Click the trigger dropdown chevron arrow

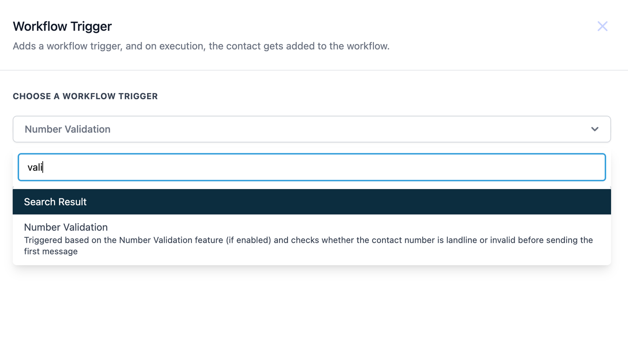595,129
